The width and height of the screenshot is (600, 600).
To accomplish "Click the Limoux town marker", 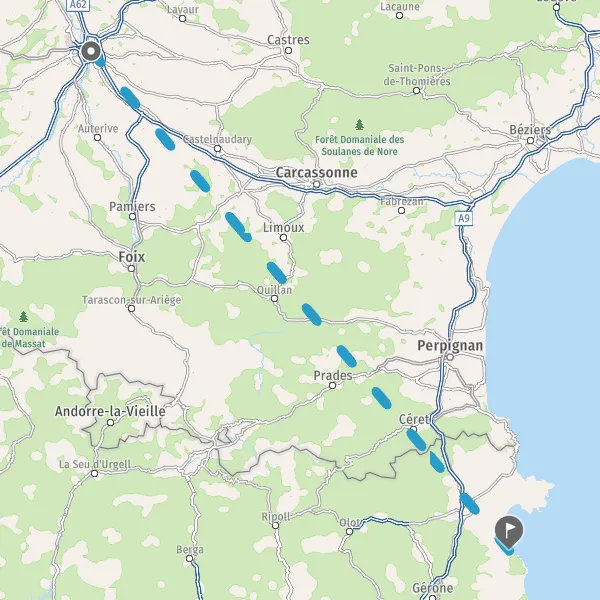I will tap(283, 238).
